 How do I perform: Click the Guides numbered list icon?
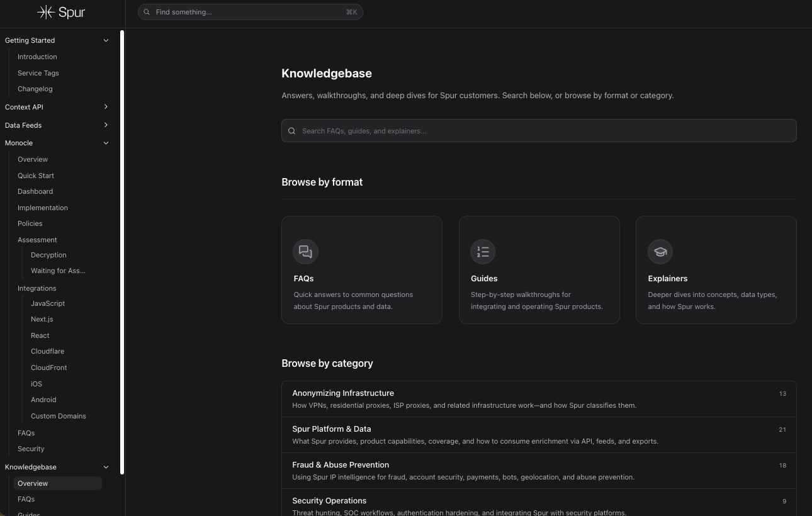[483, 252]
